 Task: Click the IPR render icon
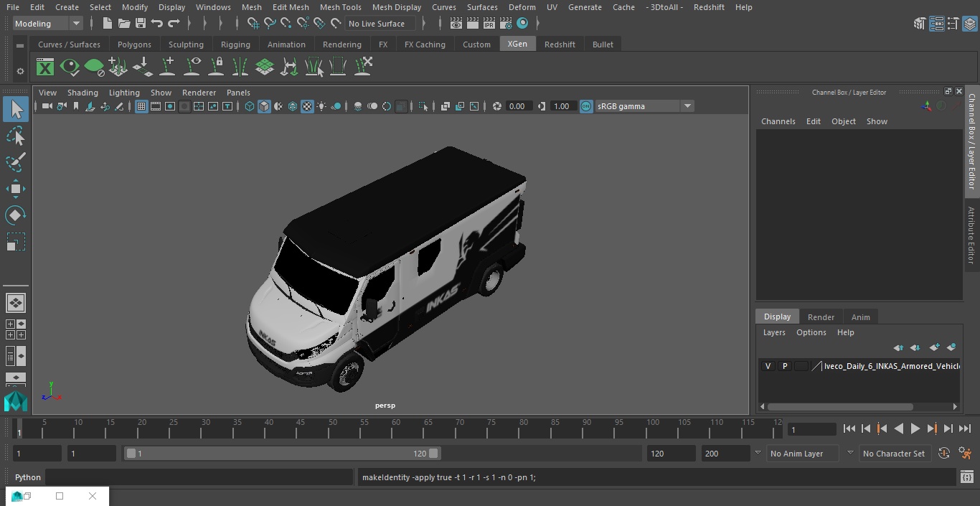coord(489,24)
